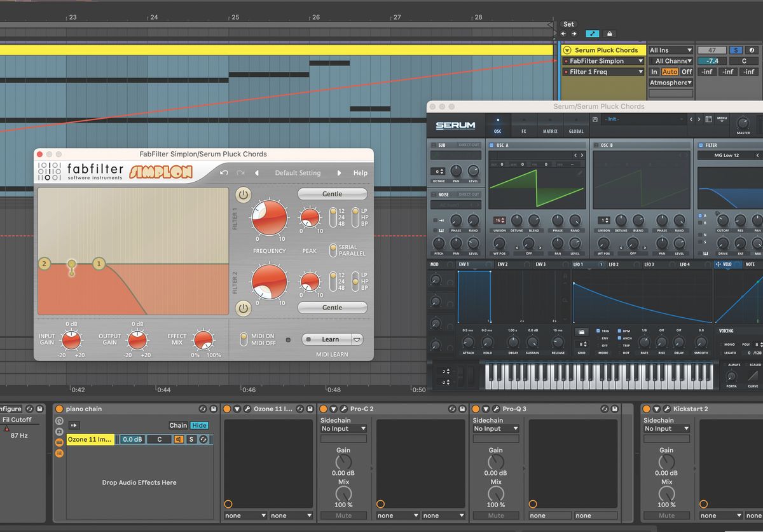Toggle Pro-Q 3 device activator circle
Screen dimensions: 763x532
pyautogui.click(x=476, y=409)
